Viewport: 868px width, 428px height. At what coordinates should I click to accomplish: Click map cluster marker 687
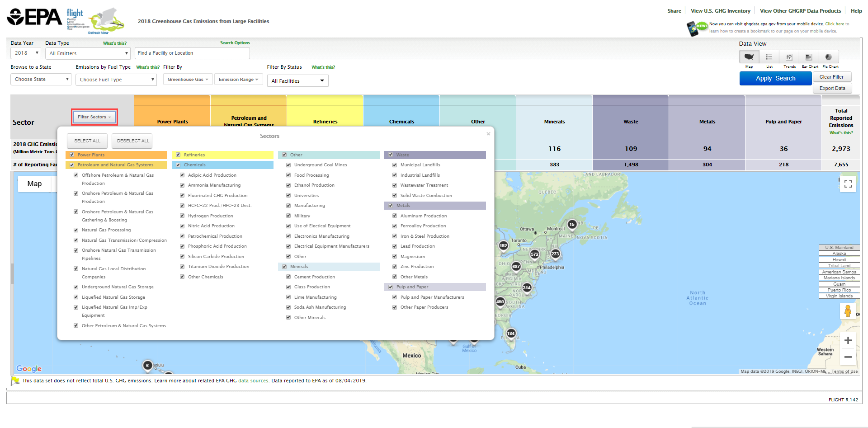[516, 267]
